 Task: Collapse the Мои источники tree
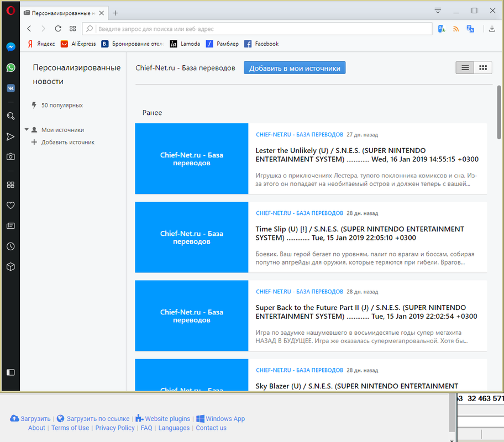(x=27, y=129)
